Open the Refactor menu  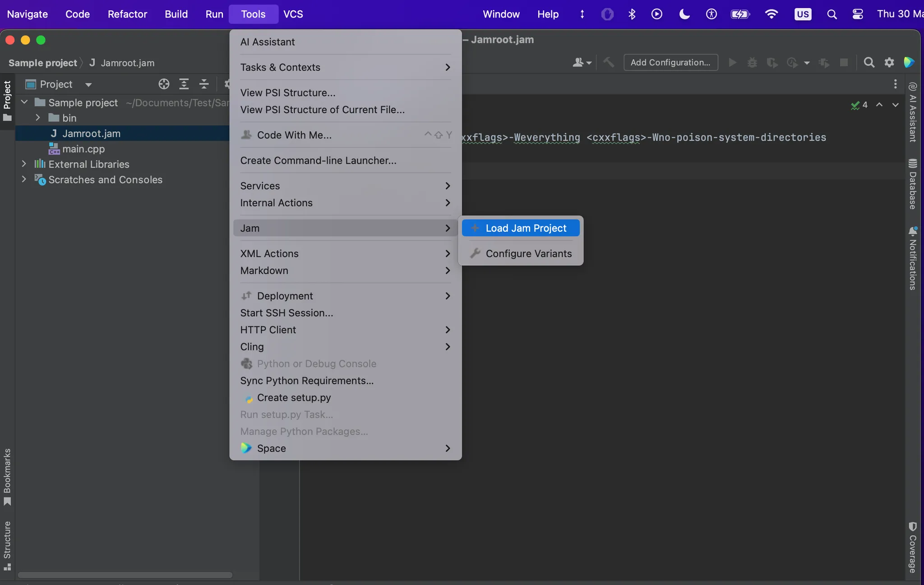coord(127,14)
